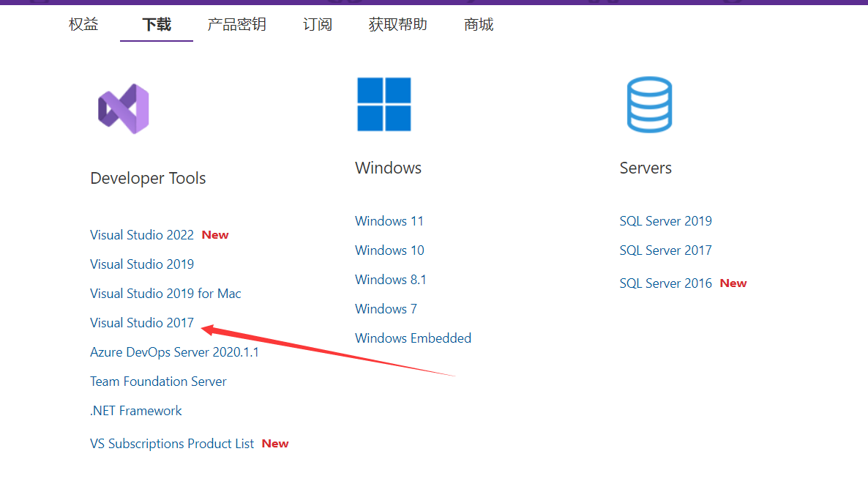Viewport: 868px width, 495px height.
Task: Open the 商城 tab
Action: 479,24
